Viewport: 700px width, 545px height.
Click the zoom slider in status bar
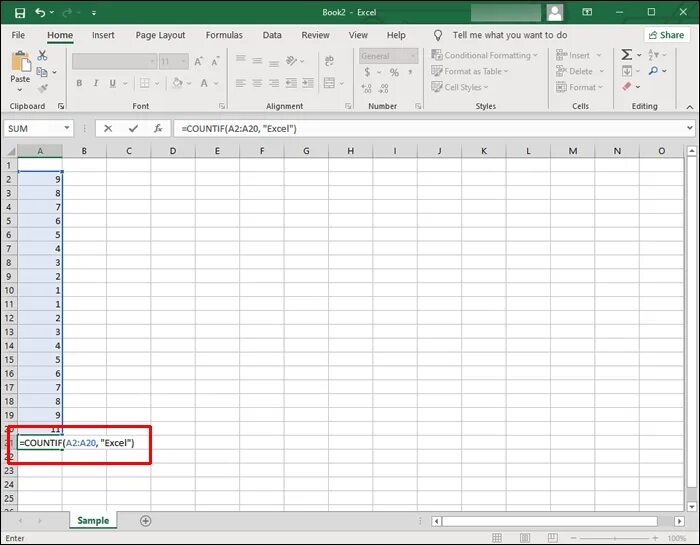[x=614, y=538]
